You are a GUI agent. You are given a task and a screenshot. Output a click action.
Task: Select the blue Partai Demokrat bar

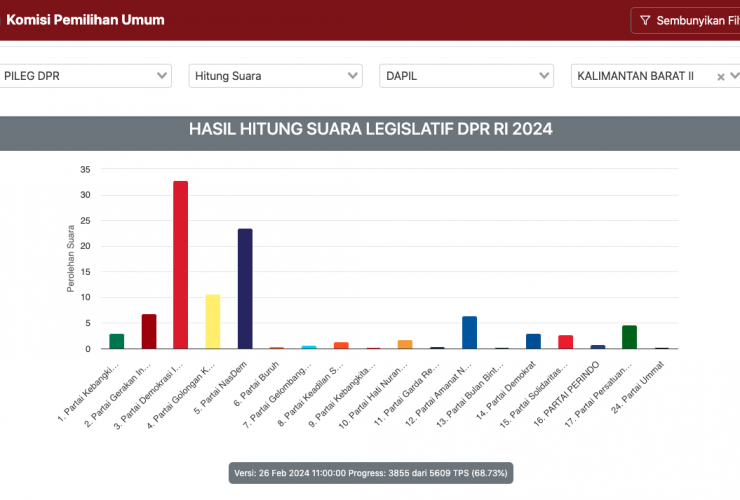point(533,342)
